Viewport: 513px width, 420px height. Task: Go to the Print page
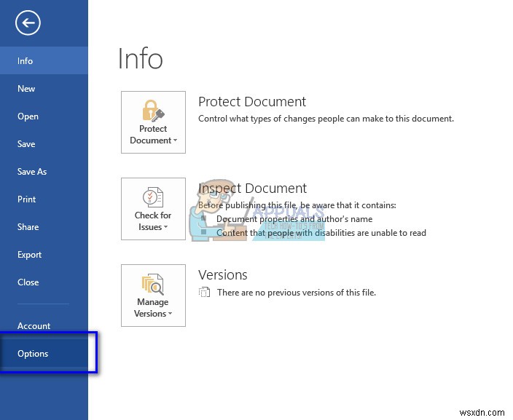[44, 199]
